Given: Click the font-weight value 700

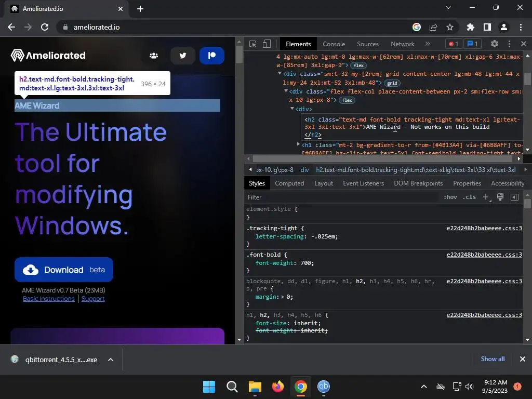Looking at the screenshot, I should [305, 263].
